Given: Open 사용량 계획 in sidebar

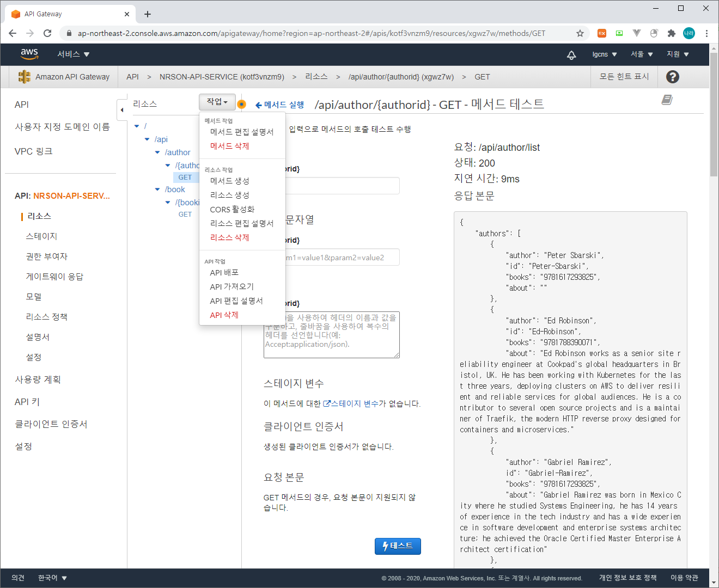Looking at the screenshot, I should (38, 379).
